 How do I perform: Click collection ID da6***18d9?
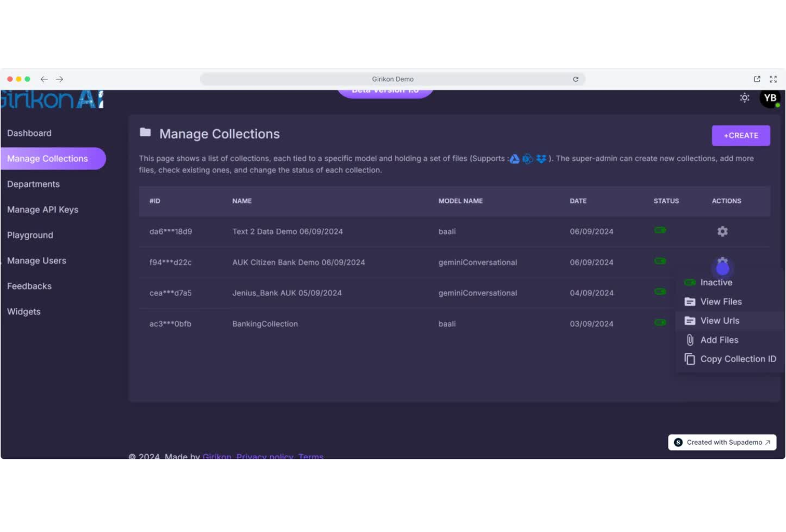(x=170, y=232)
